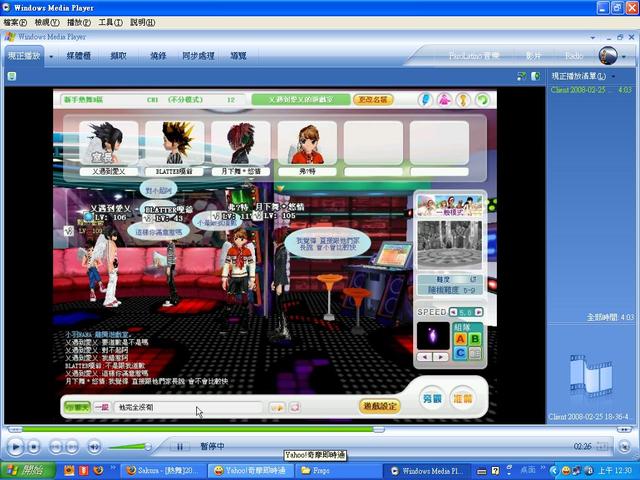Open the online store globe icon
The image size is (640, 480).
coord(608,56)
